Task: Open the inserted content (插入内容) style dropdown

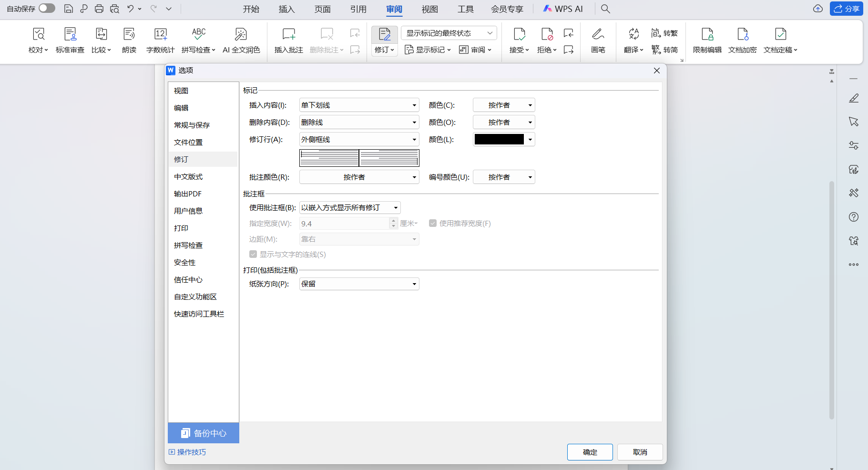Action: (x=359, y=105)
